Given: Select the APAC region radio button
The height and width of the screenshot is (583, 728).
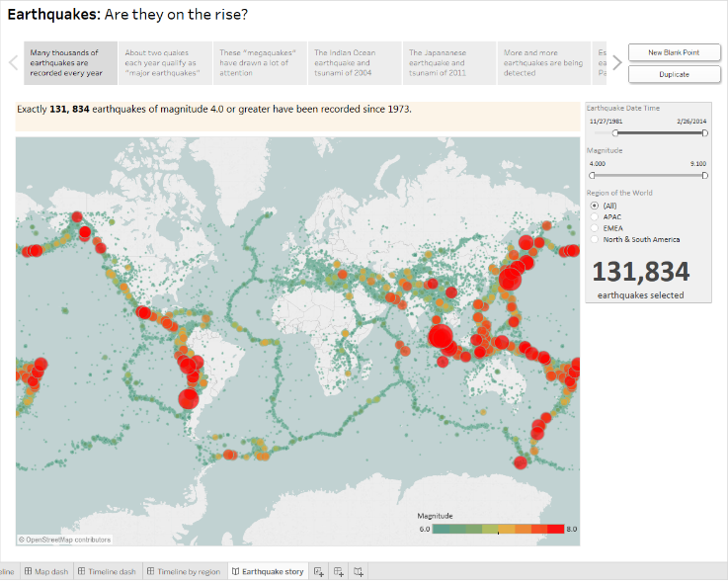Looking at the screenshot, I should pos(595,217).
